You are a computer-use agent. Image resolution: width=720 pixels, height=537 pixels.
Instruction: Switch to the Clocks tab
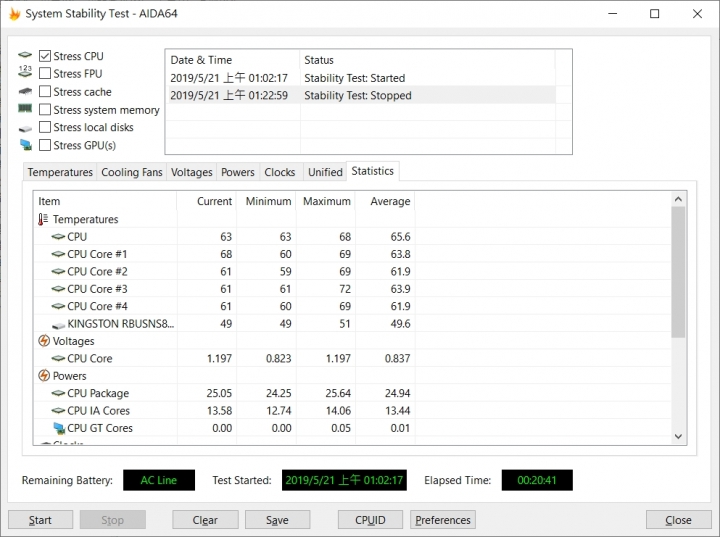280,172
